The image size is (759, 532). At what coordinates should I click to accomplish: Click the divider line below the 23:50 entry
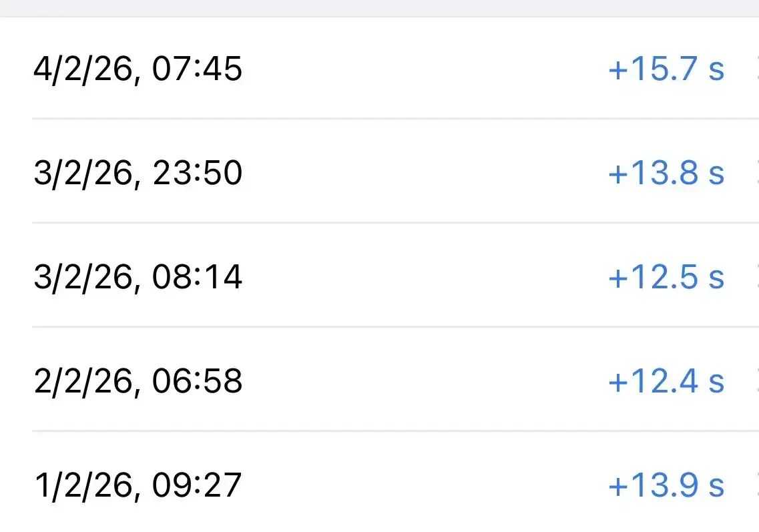tap(394, 222)
